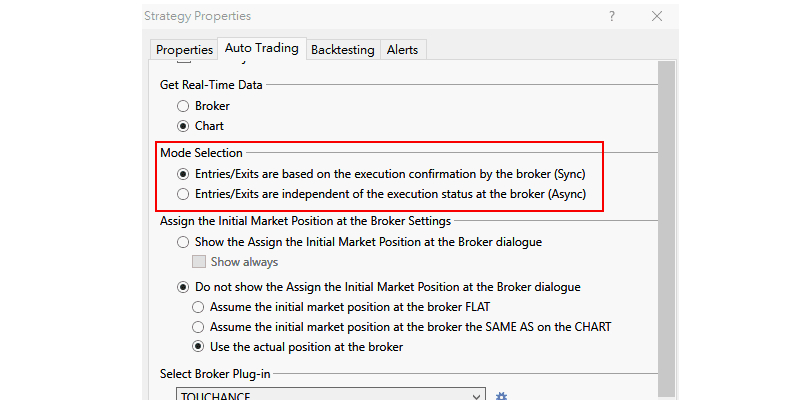Image resolution: width=800 pixels, height=400 pixels.
Task: Choose Async mode independent of execution status
Action: 182,193
